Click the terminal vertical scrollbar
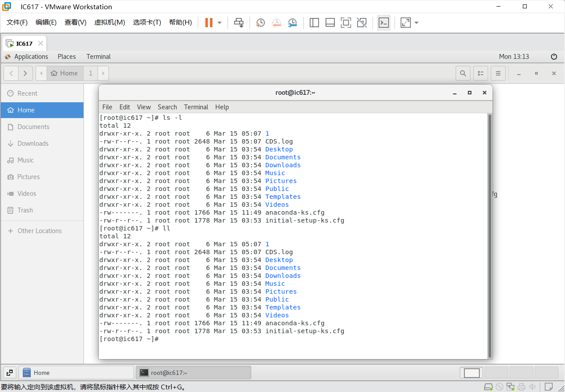Screen dimensions: 565x392 [x=490, y=236]
